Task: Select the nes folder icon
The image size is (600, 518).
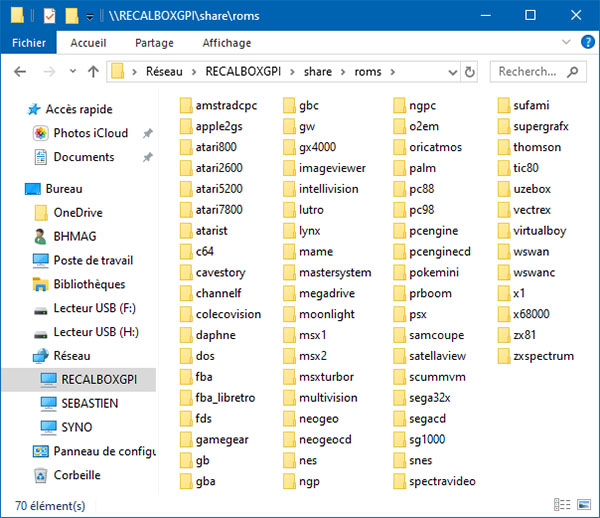Action: [289, 460]
